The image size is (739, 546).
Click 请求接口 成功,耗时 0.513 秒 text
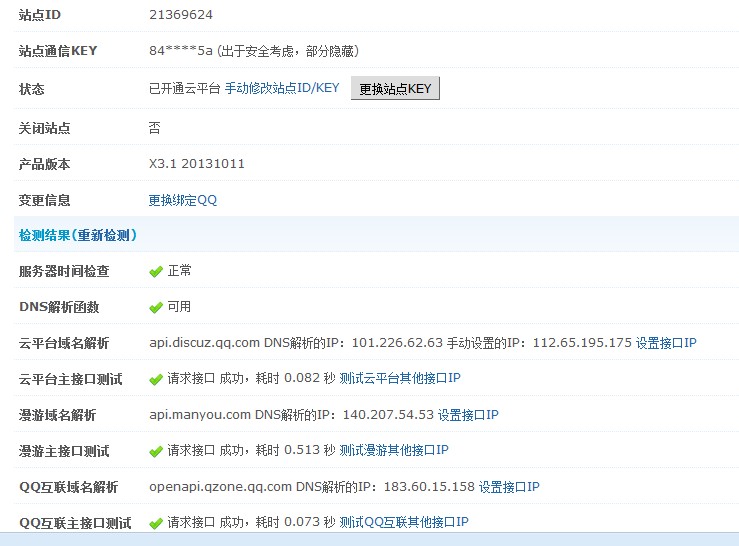pos(251,450)
